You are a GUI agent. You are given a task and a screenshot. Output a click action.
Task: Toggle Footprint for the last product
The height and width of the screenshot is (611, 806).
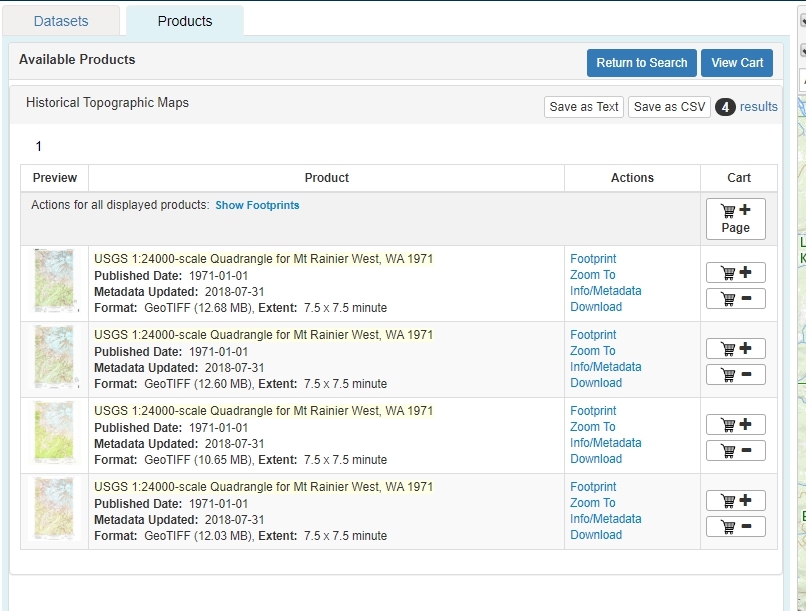[592, 486]
